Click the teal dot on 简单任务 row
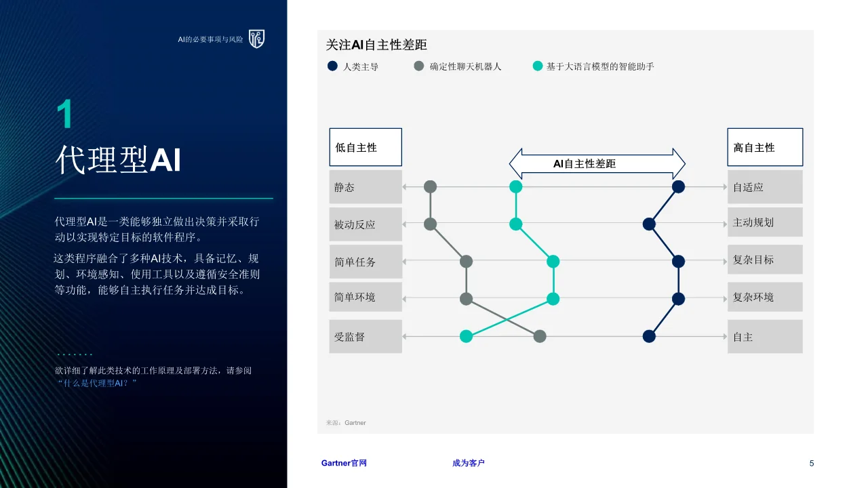This screenshot has width=868, height=488. (x=553, y=261)
